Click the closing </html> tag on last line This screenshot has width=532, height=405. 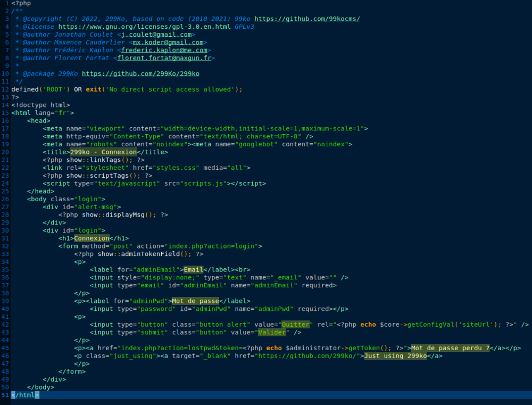pos(25,395)
